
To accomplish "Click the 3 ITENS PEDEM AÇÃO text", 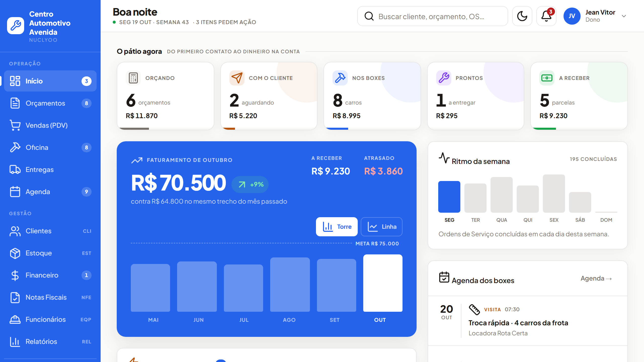I will pos(226,22).
